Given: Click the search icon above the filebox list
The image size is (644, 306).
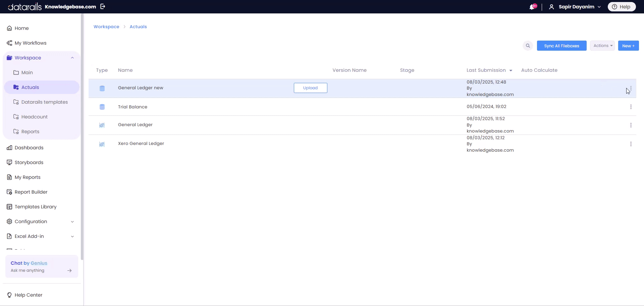Looking at the screenshot, I should coord(528,46).
